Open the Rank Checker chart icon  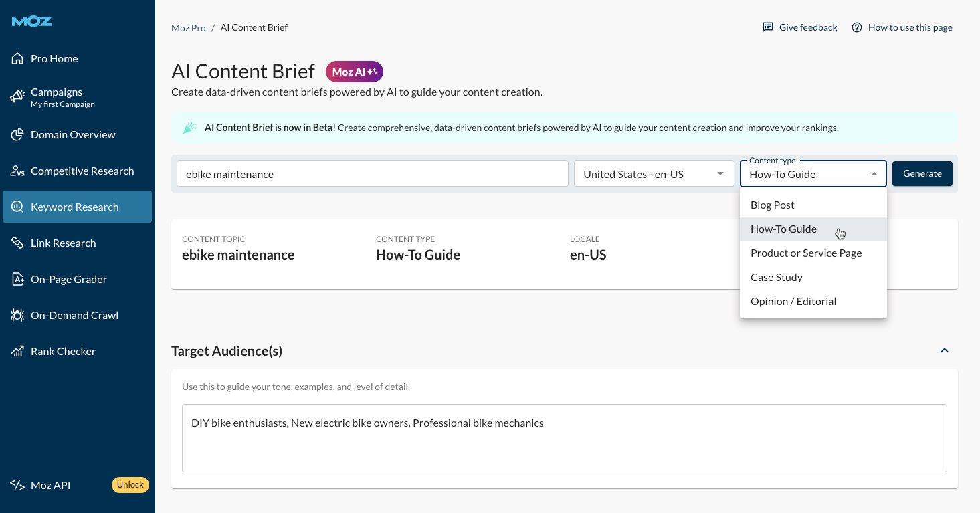tap(18, 352)
